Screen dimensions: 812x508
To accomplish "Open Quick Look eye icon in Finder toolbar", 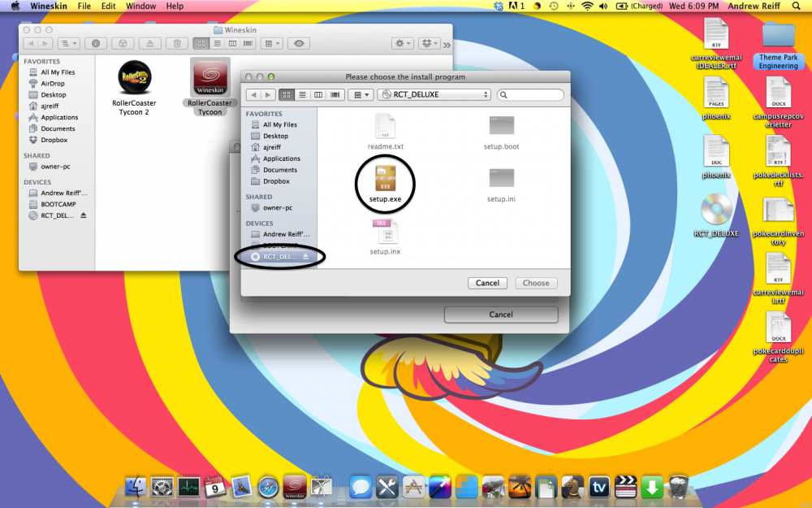I will (299, 43).
